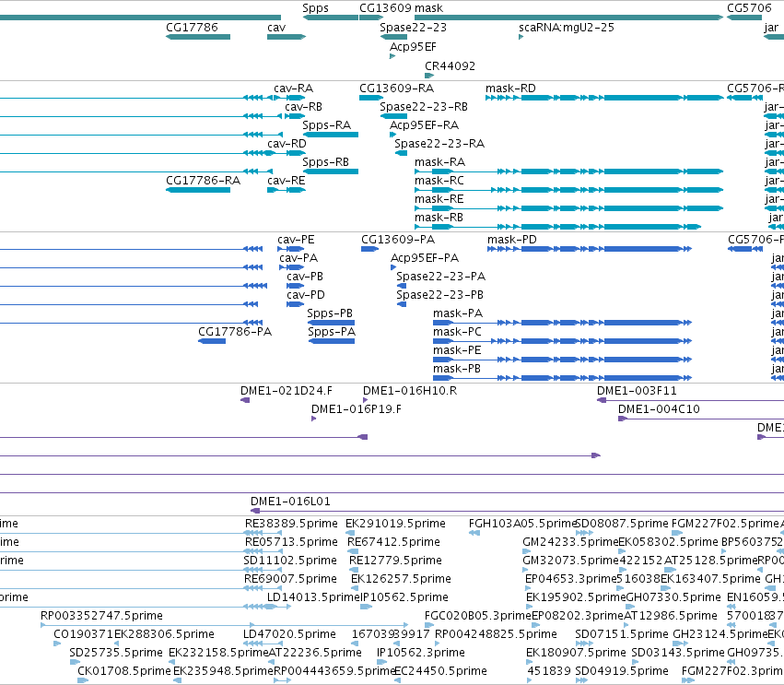Click transcript Acp95EF-RA label

(x=425, y=125)
